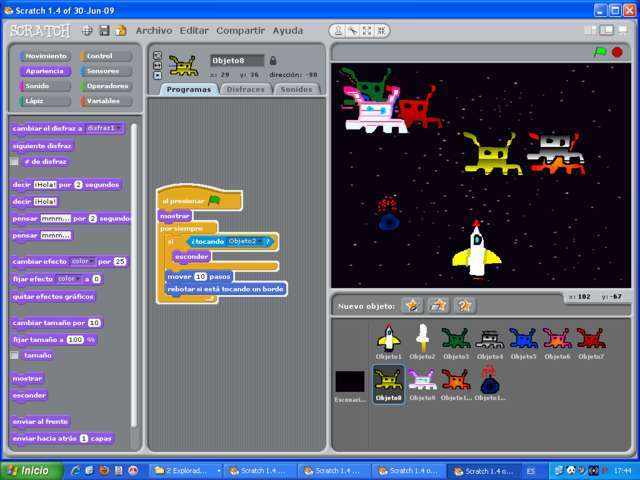
Task: Expand color dropdown in 'cambiar efecto' block
Action: point(90,261)
